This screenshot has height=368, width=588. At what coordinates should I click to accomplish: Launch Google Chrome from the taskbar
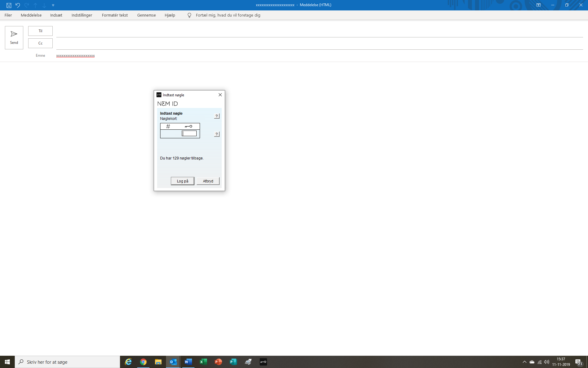143,362
